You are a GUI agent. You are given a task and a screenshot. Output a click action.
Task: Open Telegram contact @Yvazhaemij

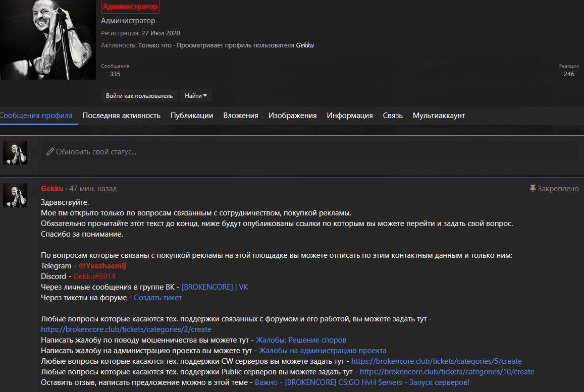click(x=102, y=266)
